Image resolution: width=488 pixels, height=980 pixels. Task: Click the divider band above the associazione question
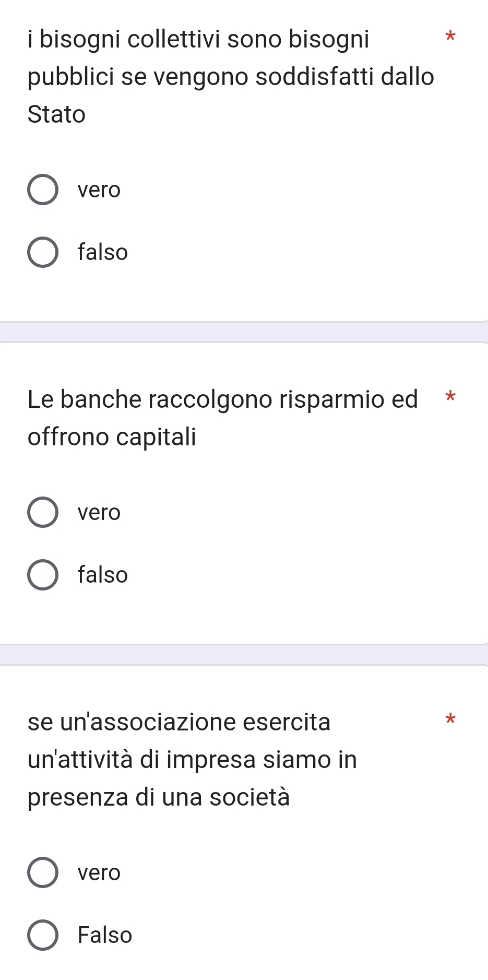(244, 655)
